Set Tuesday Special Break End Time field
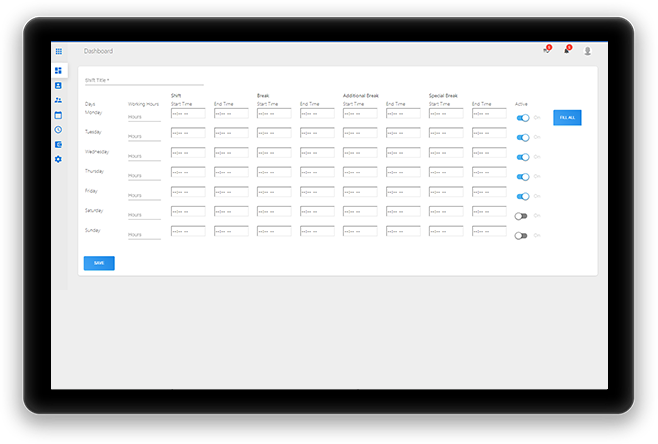The image size is (658, 444). (489, 133)
